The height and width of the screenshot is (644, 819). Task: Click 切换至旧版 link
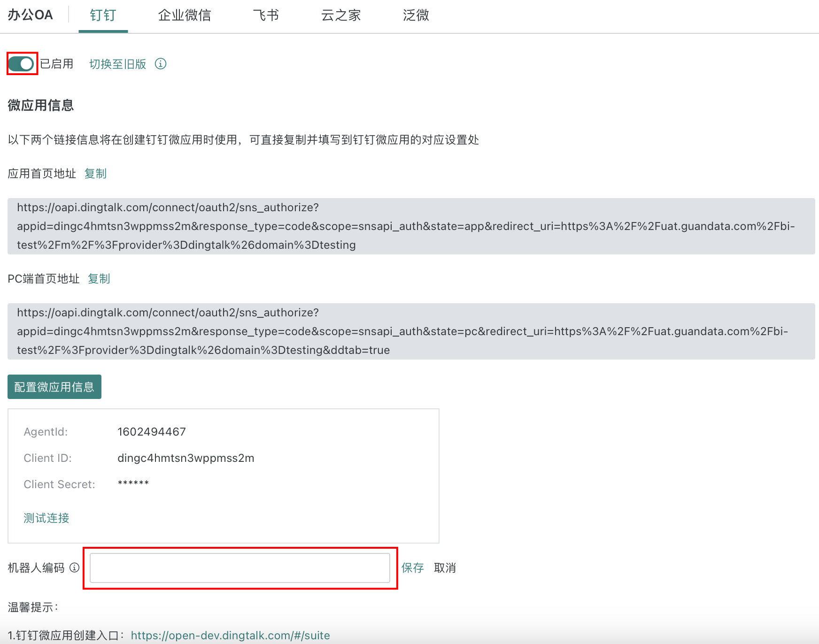(x=118, y=64)
